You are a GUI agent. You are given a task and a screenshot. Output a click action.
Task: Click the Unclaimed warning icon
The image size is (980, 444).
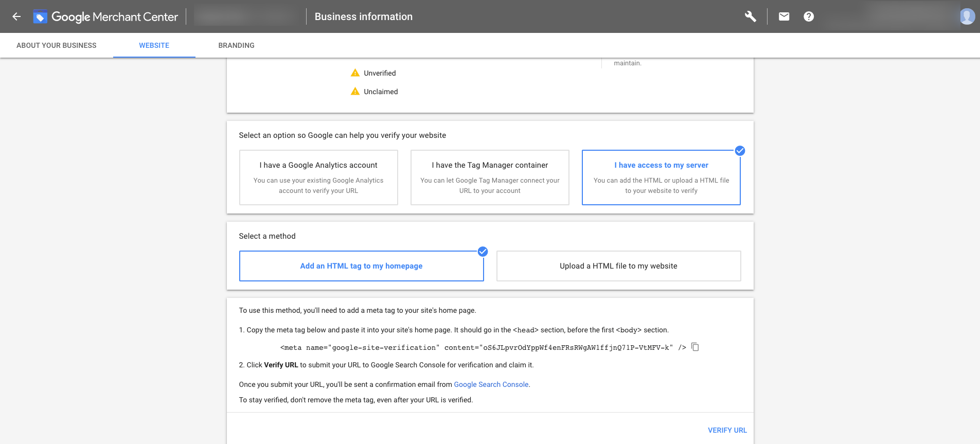coord(355,92)
